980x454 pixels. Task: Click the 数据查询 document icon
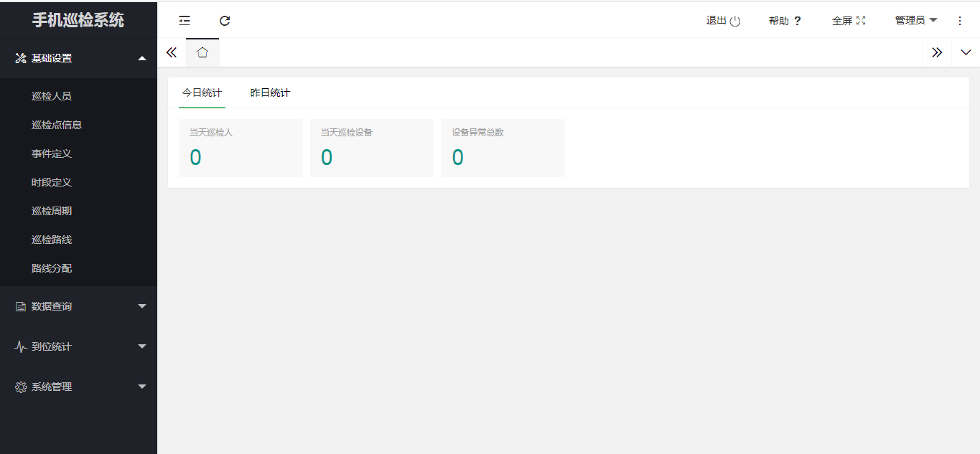(x=21, y=306)
